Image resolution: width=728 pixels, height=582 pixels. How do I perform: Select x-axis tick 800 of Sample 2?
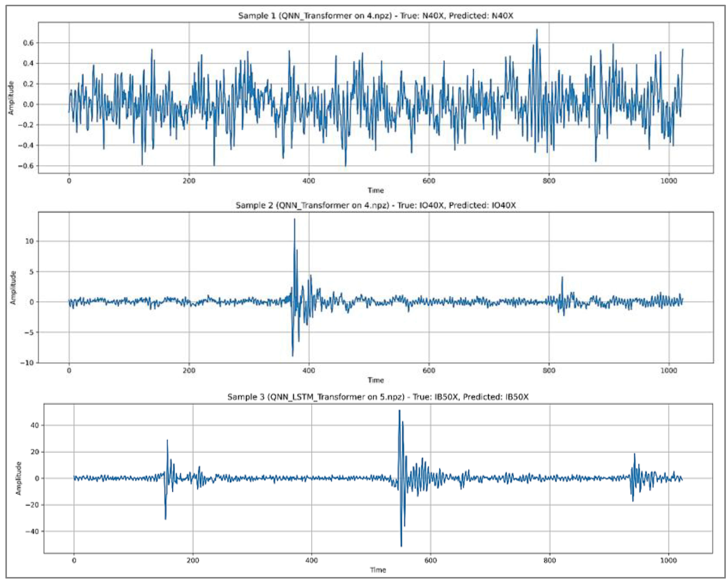click(549, 371)
